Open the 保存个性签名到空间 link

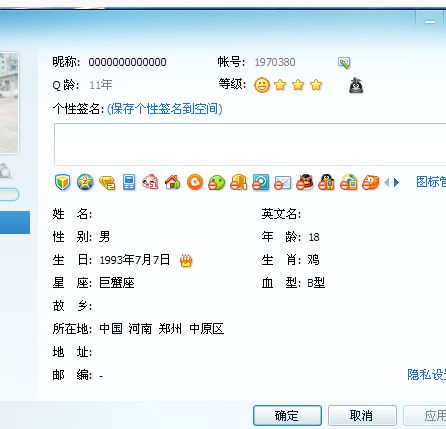coord(165,109)
